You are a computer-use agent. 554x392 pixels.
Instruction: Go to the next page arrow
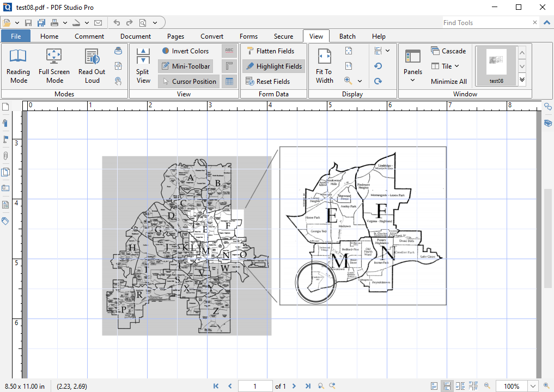(x=294, y=386)
